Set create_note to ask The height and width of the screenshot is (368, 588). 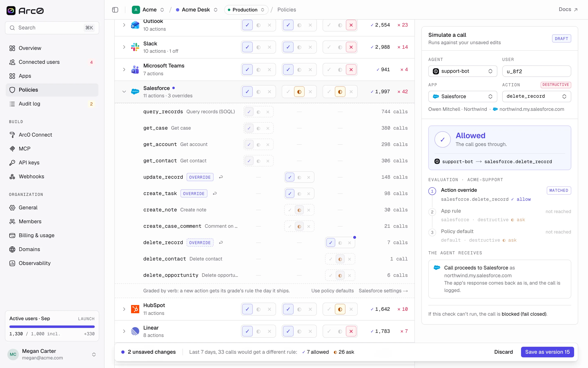pyautogui.click(x=299, y=210)
